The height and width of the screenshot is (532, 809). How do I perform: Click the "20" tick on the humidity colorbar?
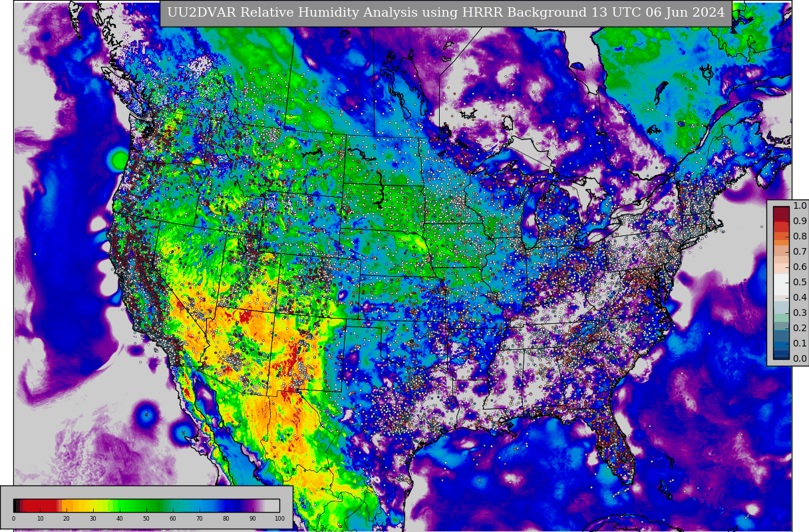(x=67, y=519)
